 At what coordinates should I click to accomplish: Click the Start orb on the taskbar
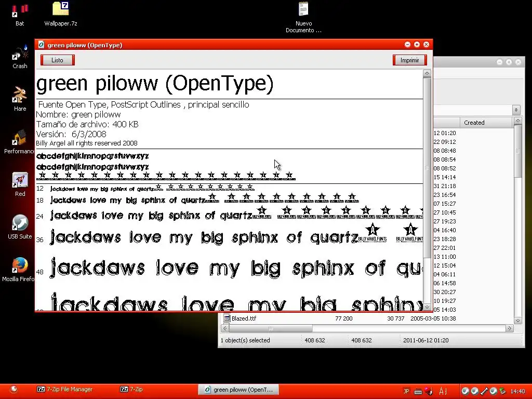tap(14, 389)
